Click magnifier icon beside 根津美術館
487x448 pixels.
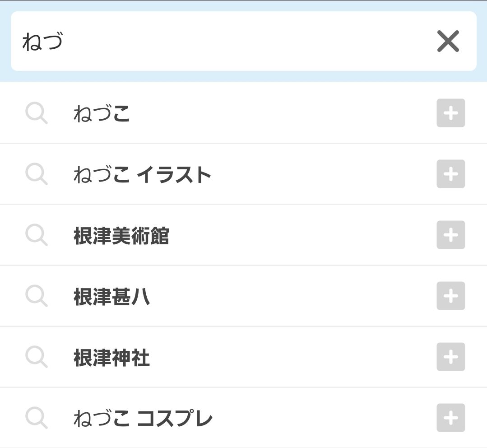point(37,235)
